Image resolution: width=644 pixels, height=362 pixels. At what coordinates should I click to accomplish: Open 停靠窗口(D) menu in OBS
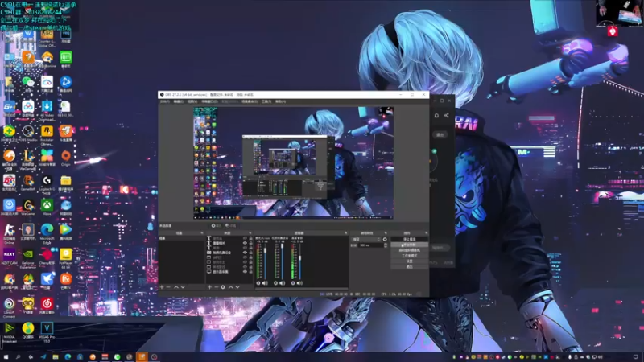click(209, 101)
